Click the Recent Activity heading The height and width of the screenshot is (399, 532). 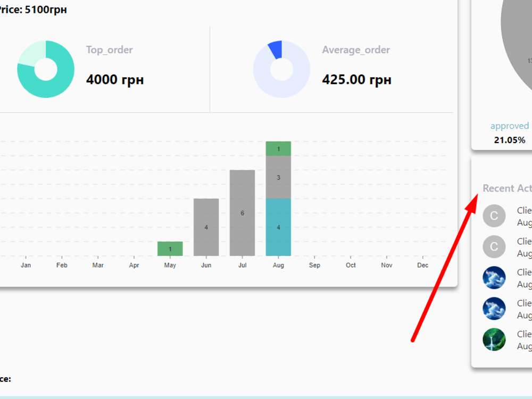click(x=507, y=188)
